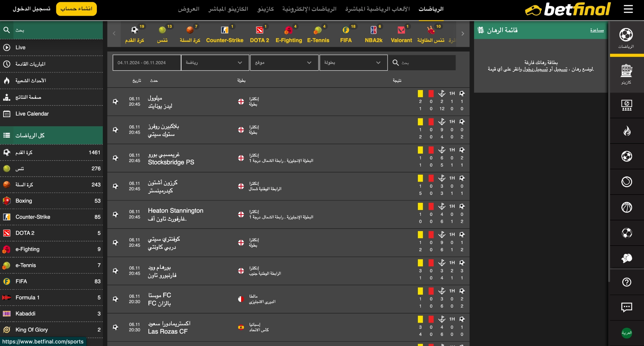Open the live casino sidebar icon
Viewport: 644px width, 346px height.
pyautogui.click(x=627, y=105)
